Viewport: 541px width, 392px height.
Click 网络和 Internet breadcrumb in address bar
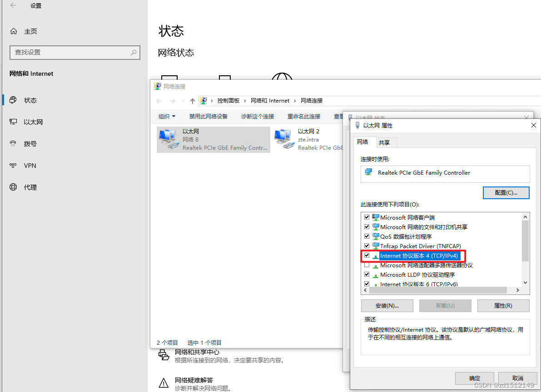pos(270,101)
